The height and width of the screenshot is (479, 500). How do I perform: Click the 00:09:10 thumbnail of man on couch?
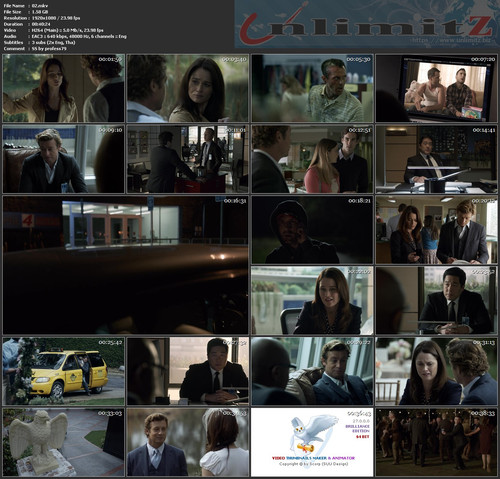(x=63, y=159)
